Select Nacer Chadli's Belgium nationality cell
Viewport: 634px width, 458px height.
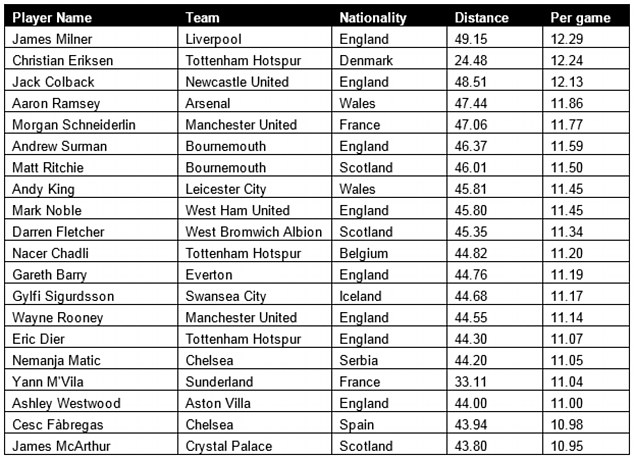389,252
